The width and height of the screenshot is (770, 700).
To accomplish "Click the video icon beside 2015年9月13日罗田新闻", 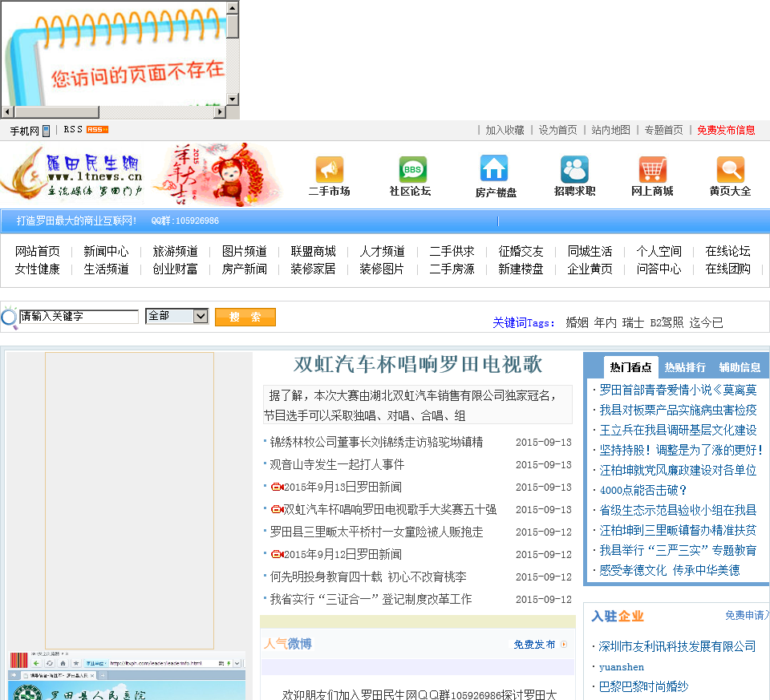I will tap(278, 487).
